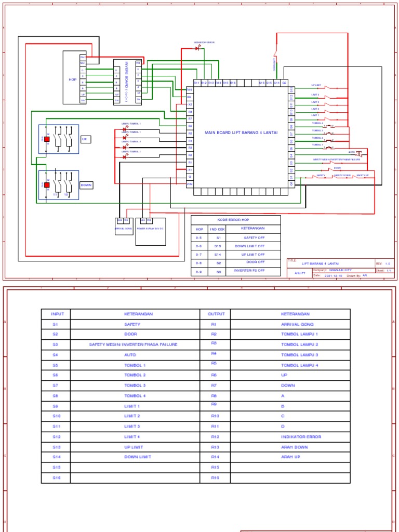Click the VIN terminal on the main board
Image resolution: width=399 pixels, height=532 pixels.
190,184
